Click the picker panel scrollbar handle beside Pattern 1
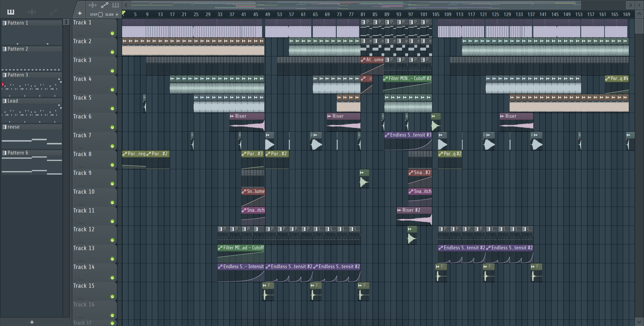The image size is (644, 326). tap(66, 22)
